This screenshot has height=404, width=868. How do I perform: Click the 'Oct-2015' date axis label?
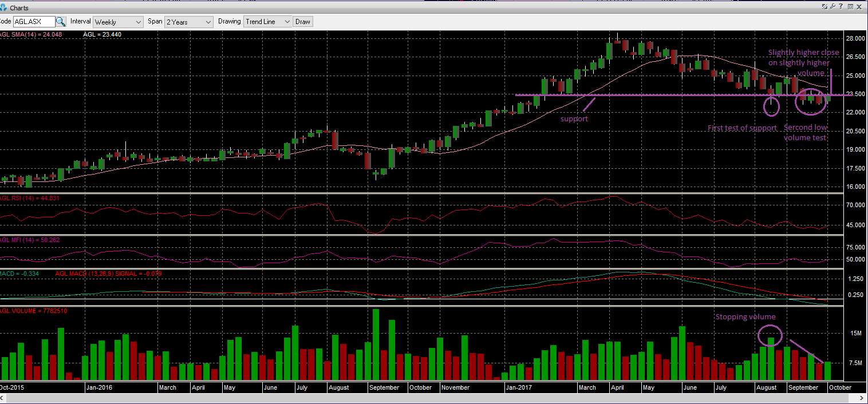point(11,387)
